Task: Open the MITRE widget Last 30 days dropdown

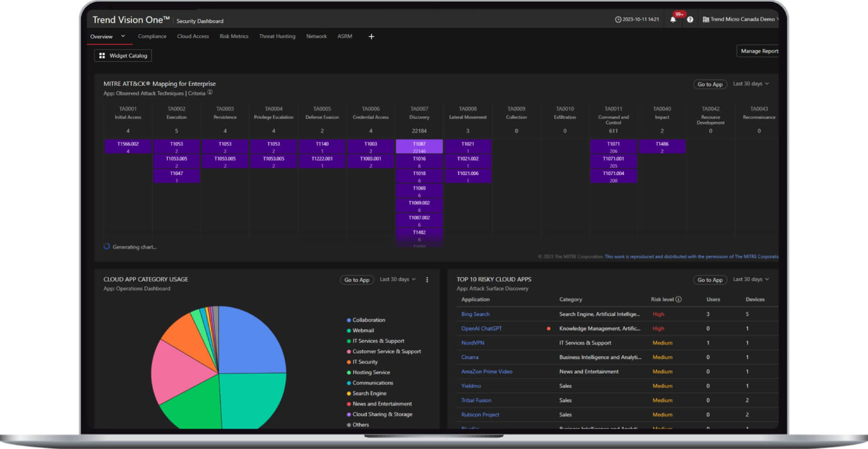Action: pyautogui.click(x=751, y=84)
